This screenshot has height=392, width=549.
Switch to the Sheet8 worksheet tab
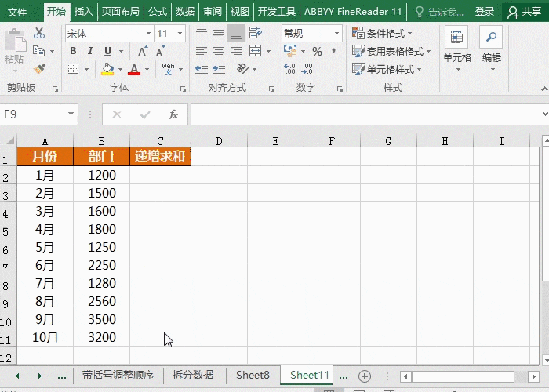click(253, 376)
